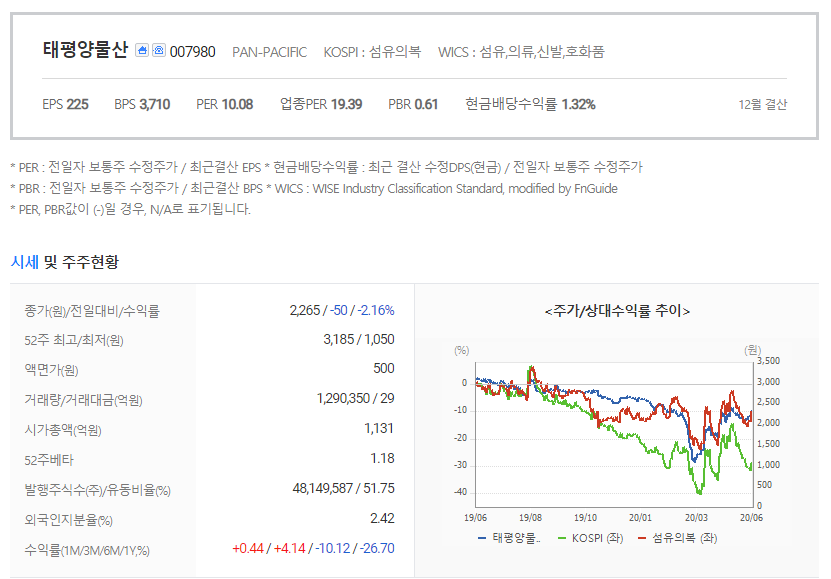Click trading volume value 1,290,350 / 29
Image resolution: width=831 pixels, height=579 pixels.
click(356, 398)
